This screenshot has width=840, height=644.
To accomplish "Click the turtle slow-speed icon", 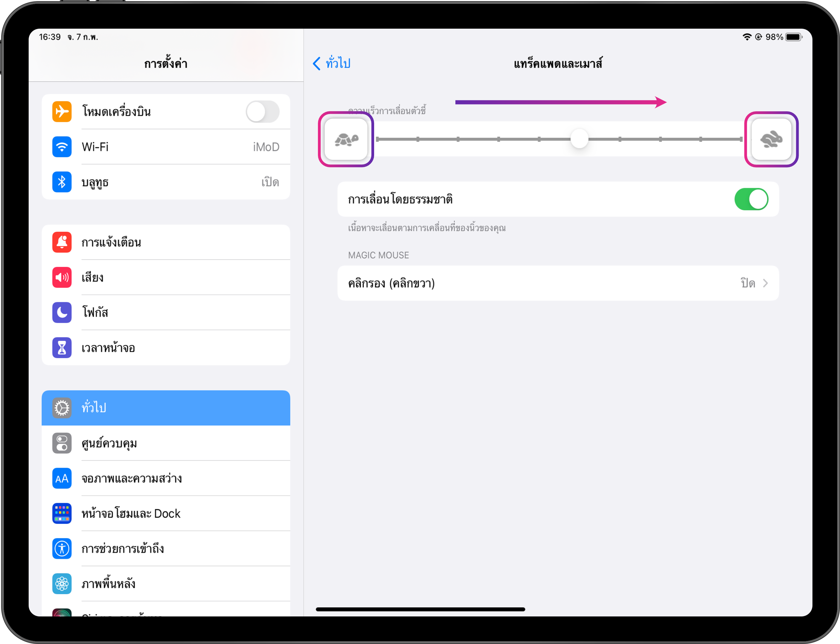I will [346, 139].
